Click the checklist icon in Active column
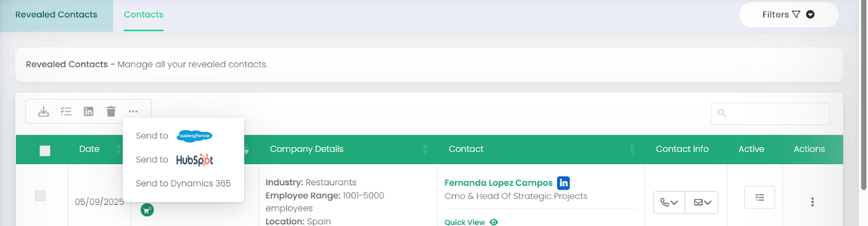Screen dimensions: 868x226 click(759, 198)
